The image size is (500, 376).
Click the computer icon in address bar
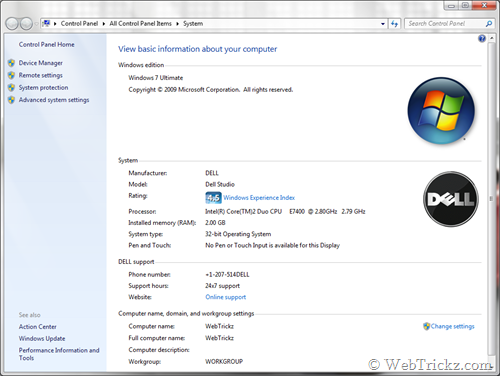(x=46, y=24)
